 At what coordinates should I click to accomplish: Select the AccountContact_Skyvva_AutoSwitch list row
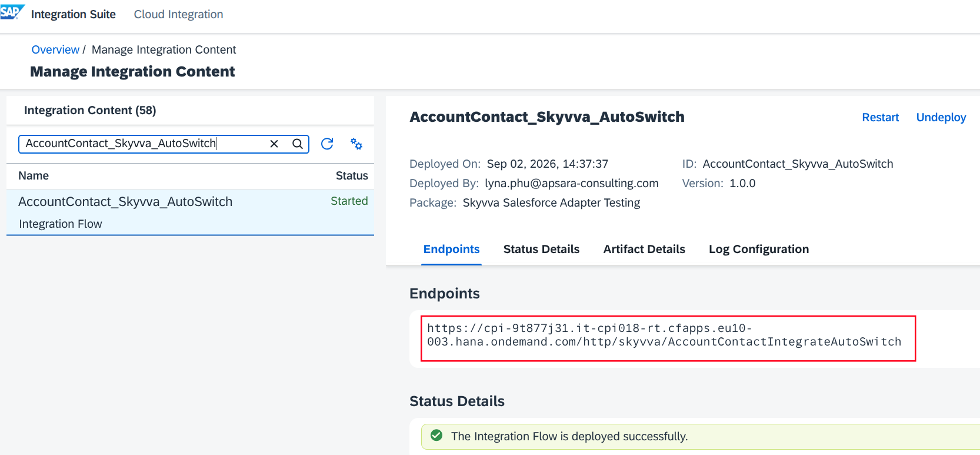(x=190, y=212)
